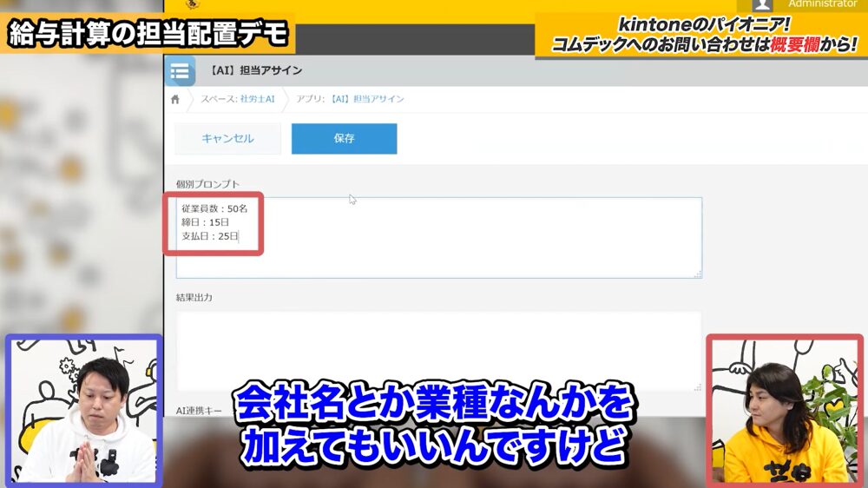Click resize handle of 個別プロンプト text area
Viewport: 868px width, 488px height.
[697, 274]
